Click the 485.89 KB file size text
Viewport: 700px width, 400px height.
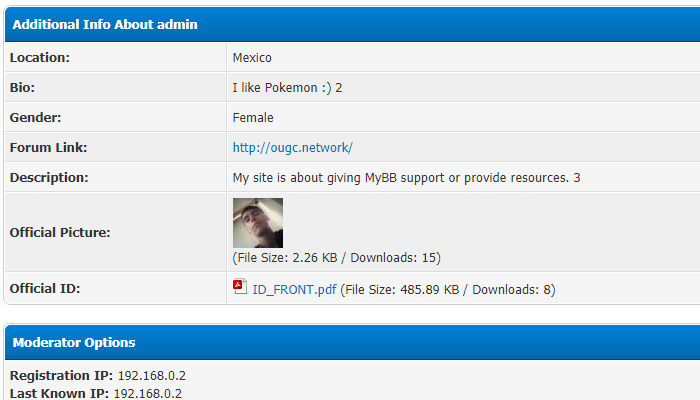point(447,290)
